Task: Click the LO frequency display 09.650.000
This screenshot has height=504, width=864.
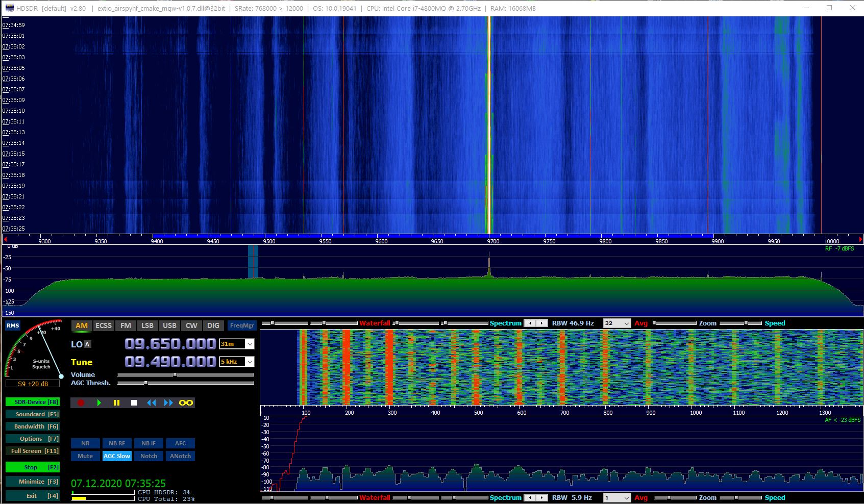Action: [170, 344]
